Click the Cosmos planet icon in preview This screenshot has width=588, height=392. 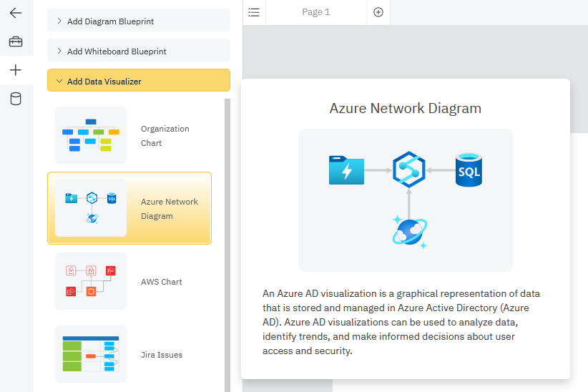[409, 232]
